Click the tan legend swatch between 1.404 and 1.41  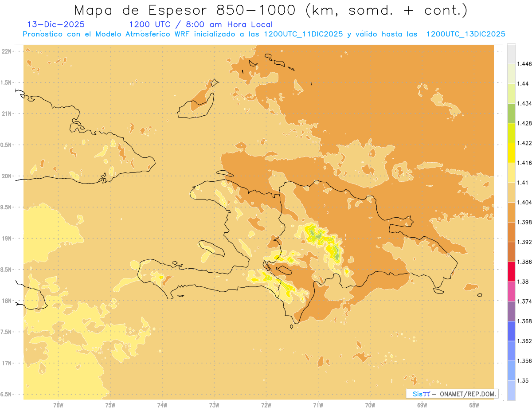point(511,192)
